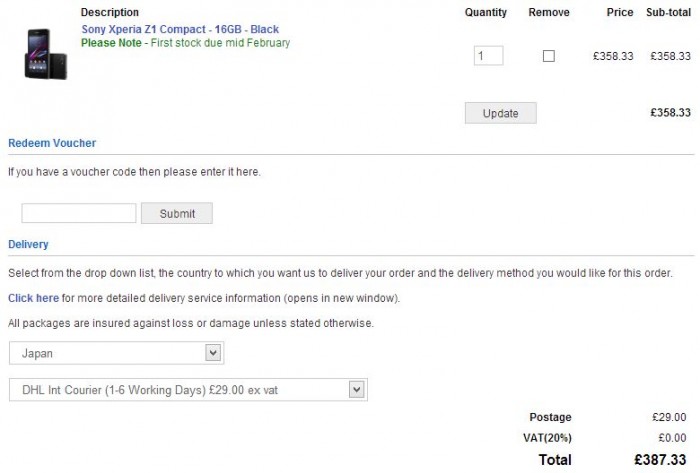Follow the 'Click here' delivery information link
Viewport: 700px width, 473px height.
[33, 298]
